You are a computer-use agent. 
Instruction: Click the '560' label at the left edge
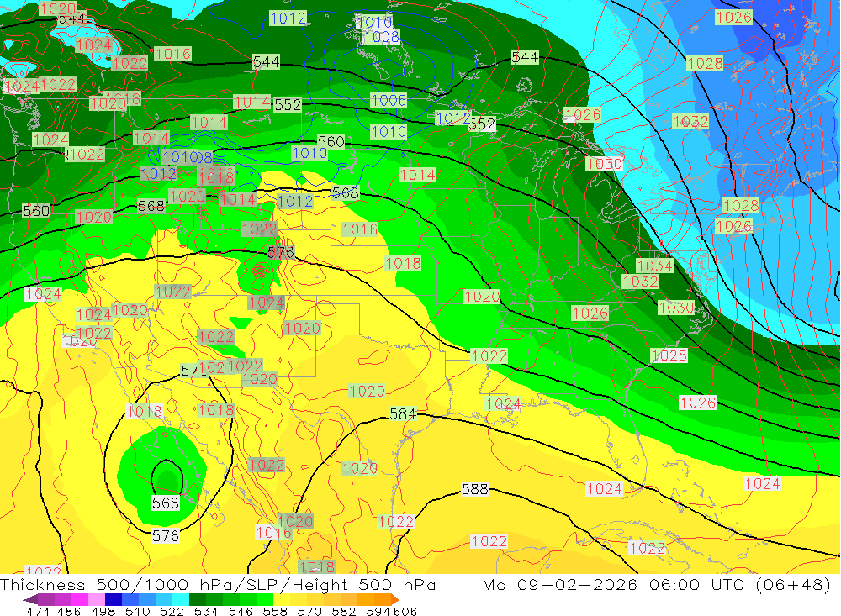36,211
